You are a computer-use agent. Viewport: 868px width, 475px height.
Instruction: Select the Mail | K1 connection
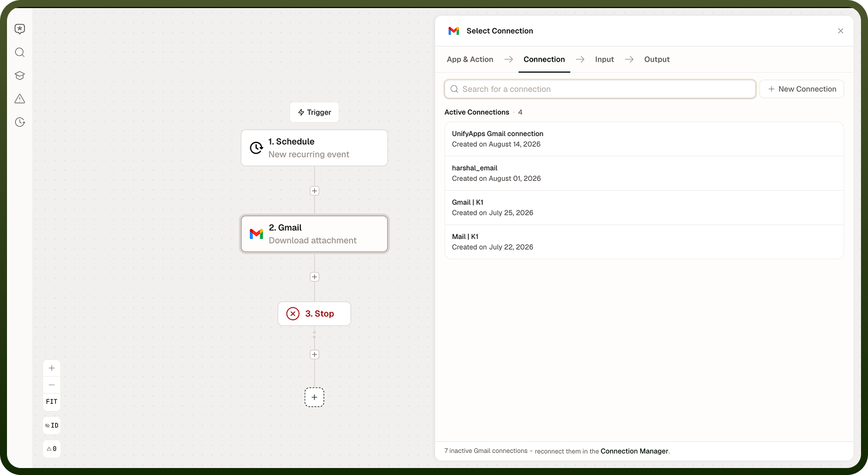coord(644,242)
